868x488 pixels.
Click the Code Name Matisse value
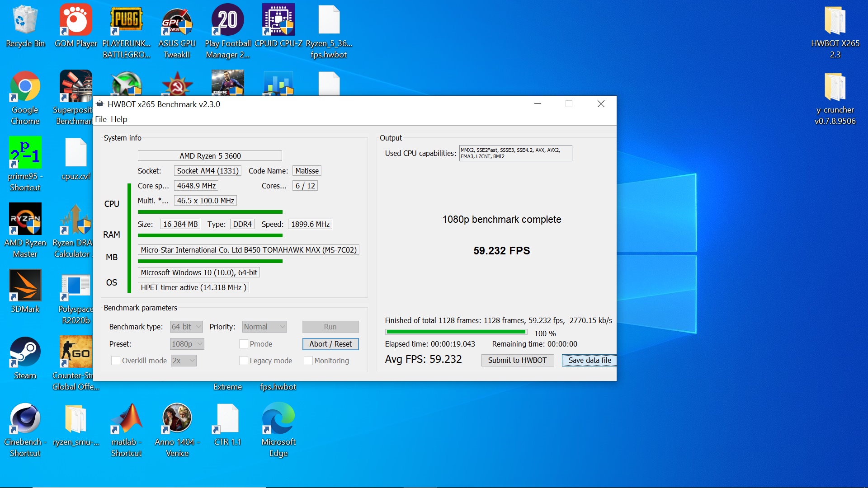(x=307, y=171)
